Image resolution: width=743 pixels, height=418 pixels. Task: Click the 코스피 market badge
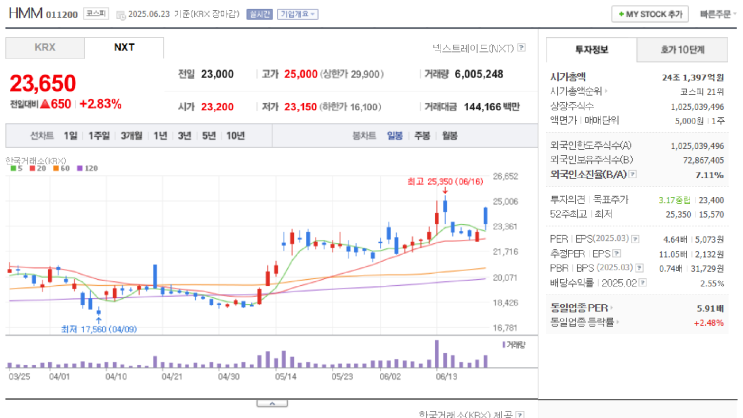pyautogui.click(x=96, y=14)
